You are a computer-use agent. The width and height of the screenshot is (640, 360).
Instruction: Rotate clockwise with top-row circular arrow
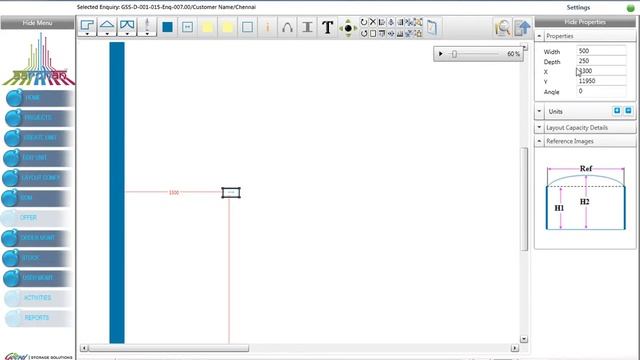(x=364, y=22)
